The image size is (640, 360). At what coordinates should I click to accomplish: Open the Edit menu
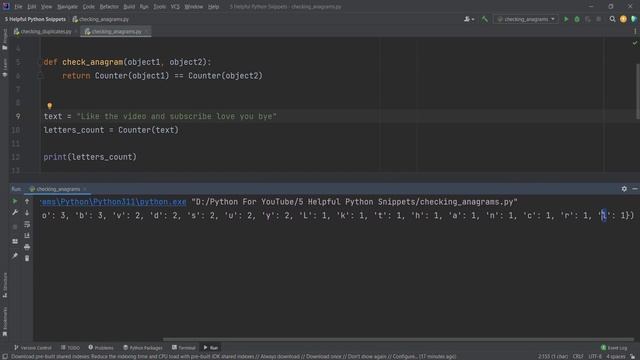click(x=32, y=7)
